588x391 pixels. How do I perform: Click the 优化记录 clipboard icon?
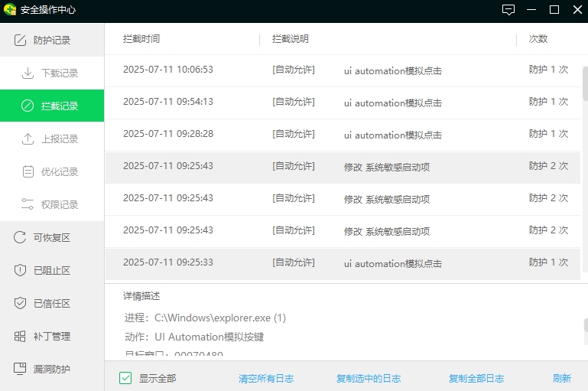tap(28, 172)
